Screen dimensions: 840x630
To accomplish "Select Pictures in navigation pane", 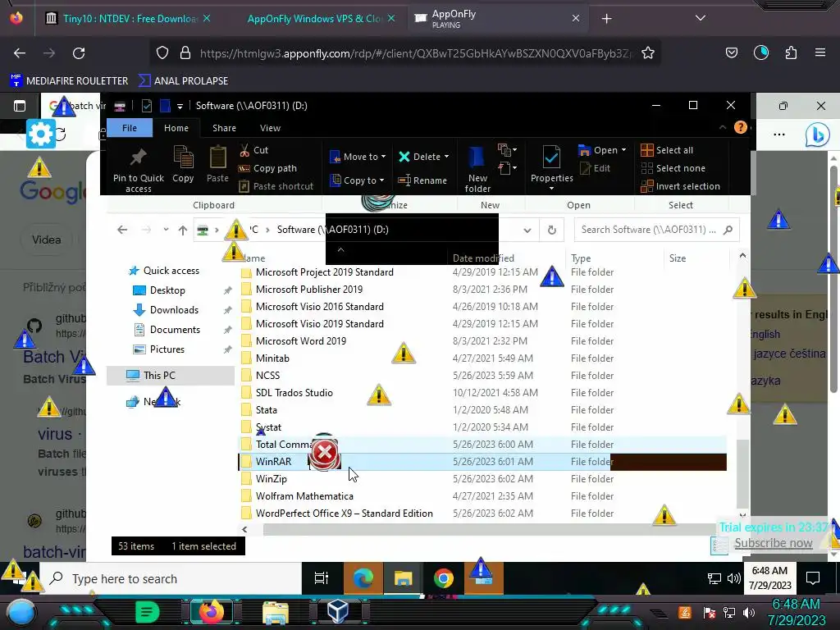I will point(158,349).
